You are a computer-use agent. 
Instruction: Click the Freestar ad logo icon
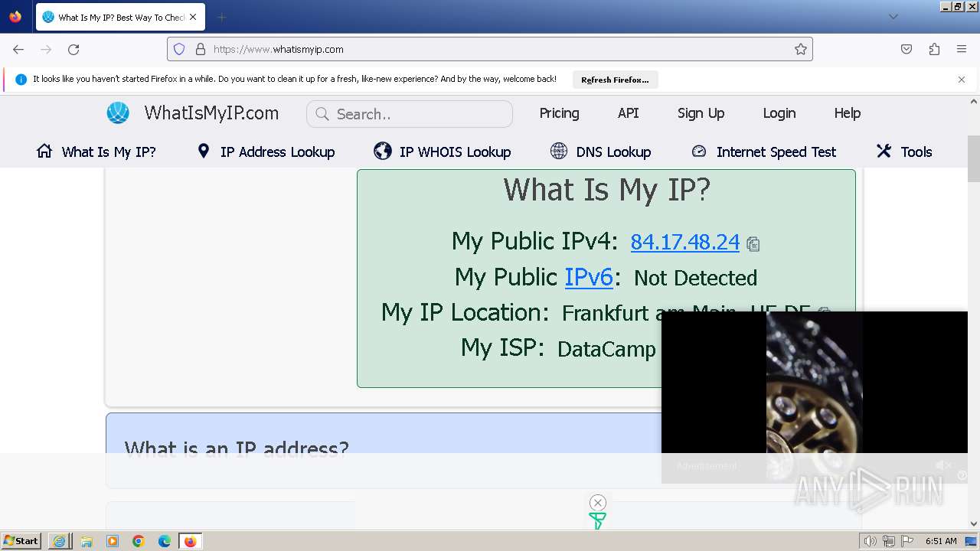[598, 521]
